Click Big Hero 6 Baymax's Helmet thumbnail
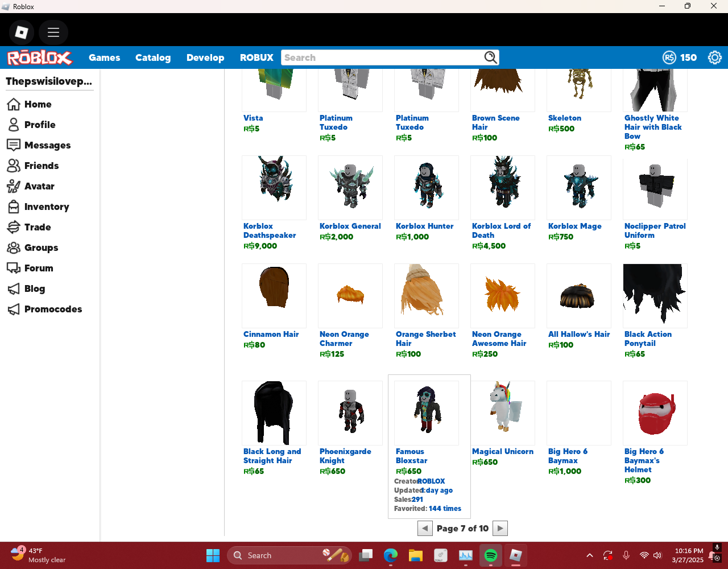Image resolution: width=728 pixels, height=569 pixels. click(x=655, y=413)
